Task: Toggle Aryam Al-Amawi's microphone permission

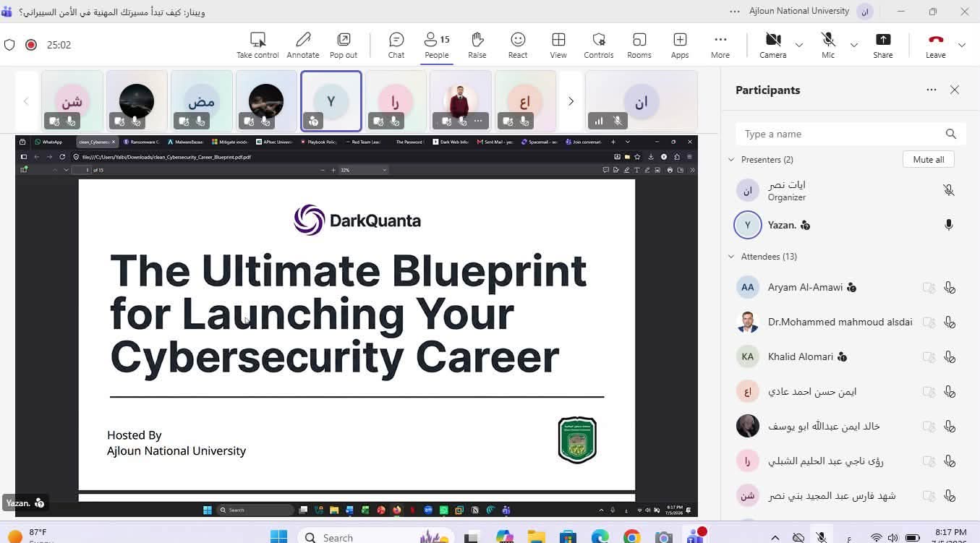Action: [x=950, y=288]
